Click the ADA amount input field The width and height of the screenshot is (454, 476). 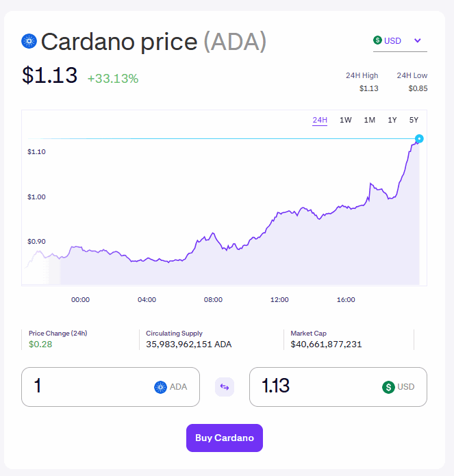click(x=89, y=387)
